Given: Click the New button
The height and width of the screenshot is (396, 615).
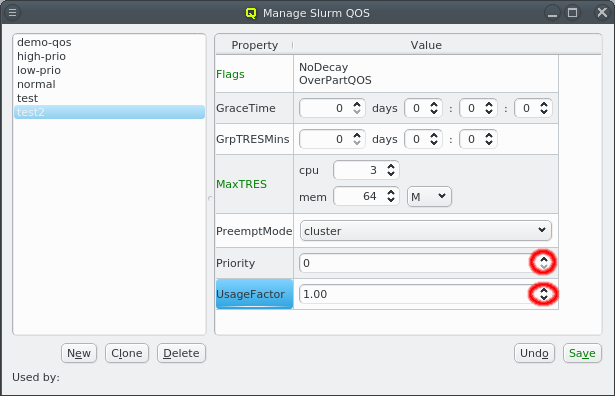Looking at the screenshot, I should click(79, 353).
